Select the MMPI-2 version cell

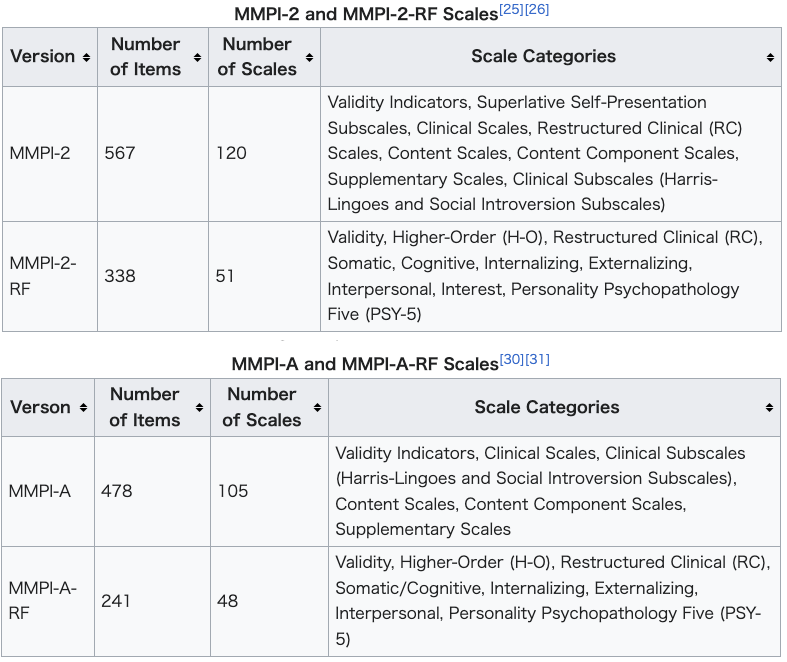coord(50,154)
